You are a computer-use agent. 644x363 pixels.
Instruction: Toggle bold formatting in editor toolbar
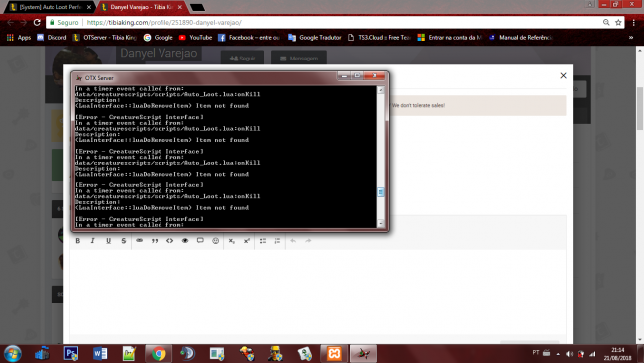pyautogui.click(x=78, y=241)
